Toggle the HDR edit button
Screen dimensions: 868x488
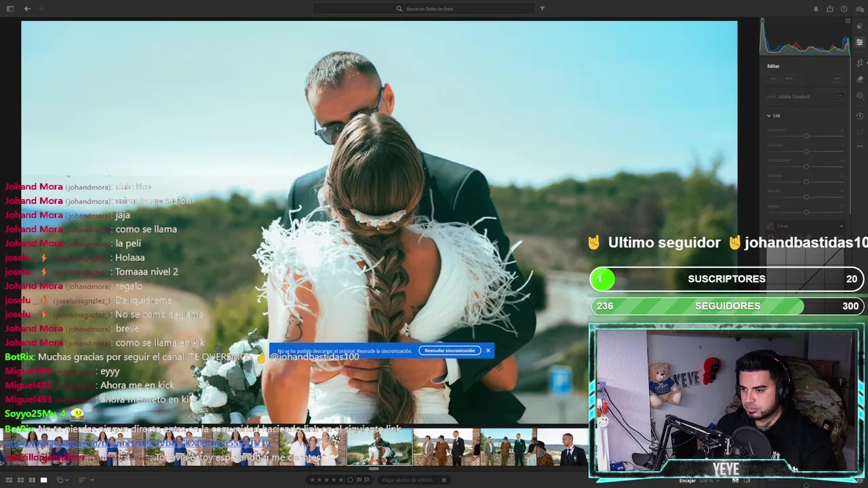(837, 79)
